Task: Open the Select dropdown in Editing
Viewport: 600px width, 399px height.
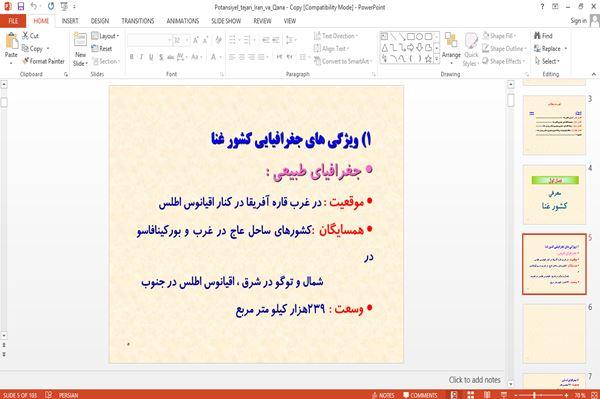Action: pyautogui.click(x=547, y=61)
